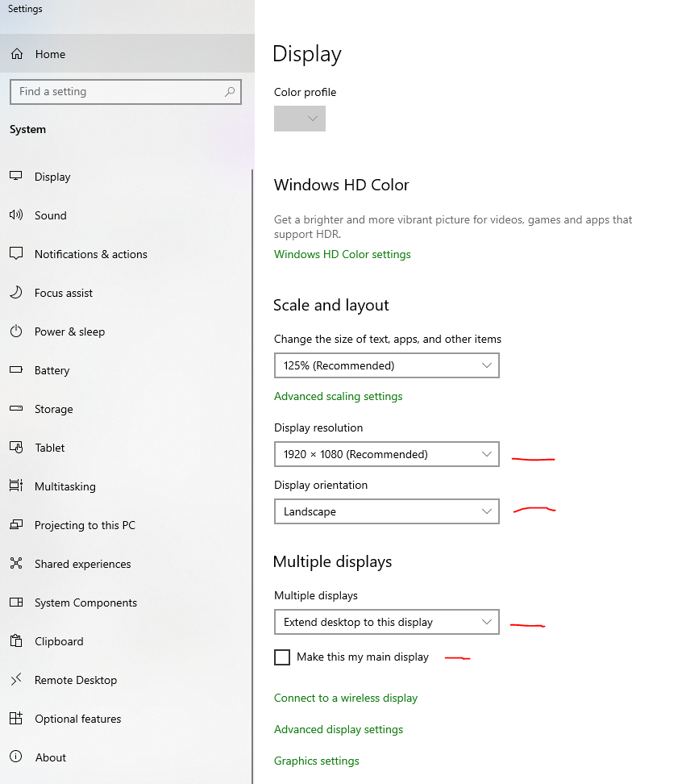The width and height of the screenshot is (686, 784).
Task: Open Clipboard settings from the sidebar
Action: click(17, 641)
